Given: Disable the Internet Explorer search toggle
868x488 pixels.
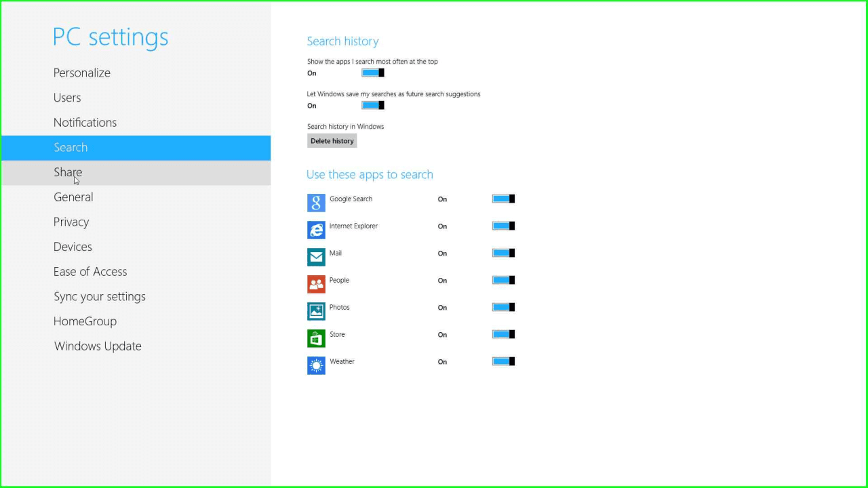Looking at the screenshot, I should [503, 226].
